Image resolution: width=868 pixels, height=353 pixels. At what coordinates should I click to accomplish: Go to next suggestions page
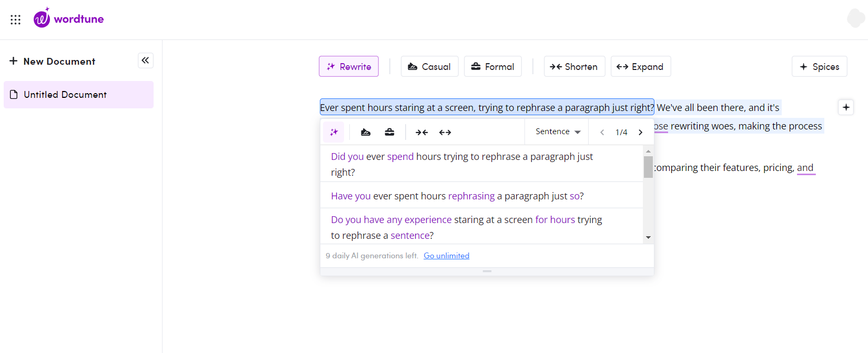(x=640, y=132)
